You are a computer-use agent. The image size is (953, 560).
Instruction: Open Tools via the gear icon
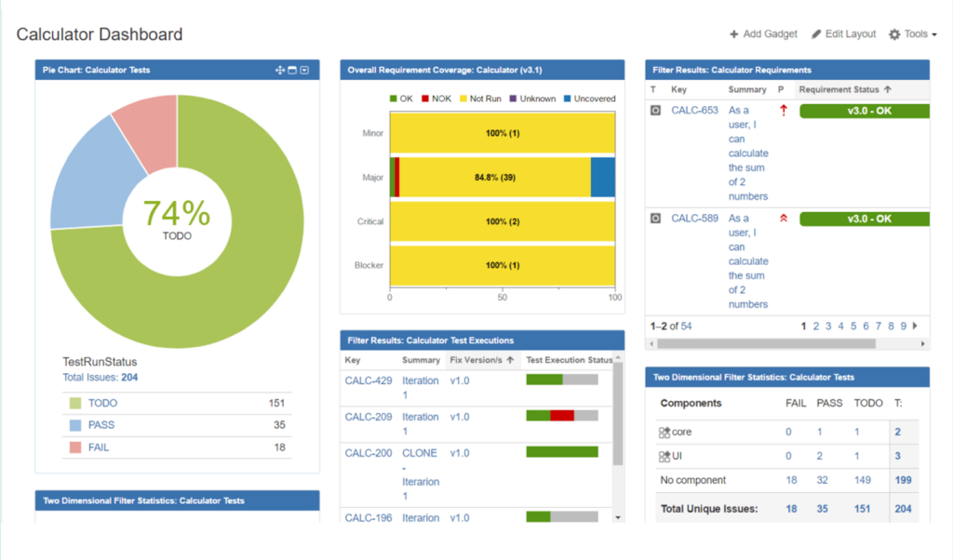coord(894,33)
